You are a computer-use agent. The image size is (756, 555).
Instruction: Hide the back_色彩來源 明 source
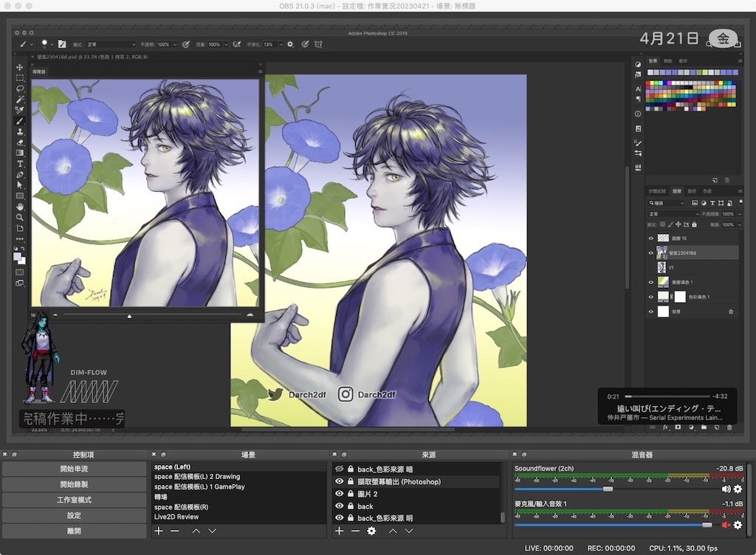[x=340, y=518]
